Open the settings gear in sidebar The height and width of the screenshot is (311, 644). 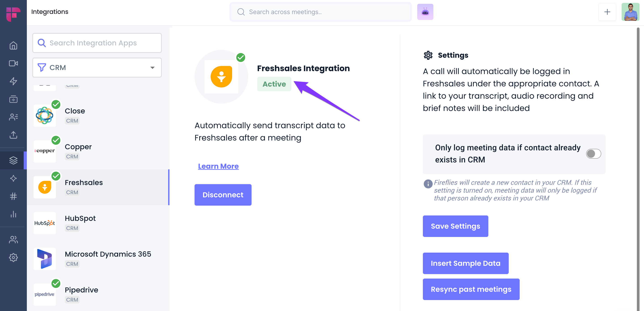[x=13, y=258]
